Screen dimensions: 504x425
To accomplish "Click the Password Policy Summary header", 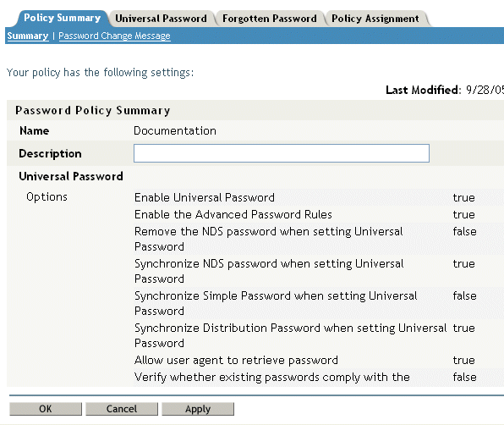I will click(x=92, y=110).
